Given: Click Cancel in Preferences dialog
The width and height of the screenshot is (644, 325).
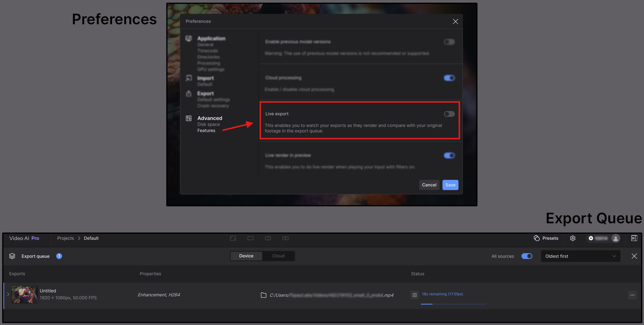Looking at the screenshot, I should (429, 185).
